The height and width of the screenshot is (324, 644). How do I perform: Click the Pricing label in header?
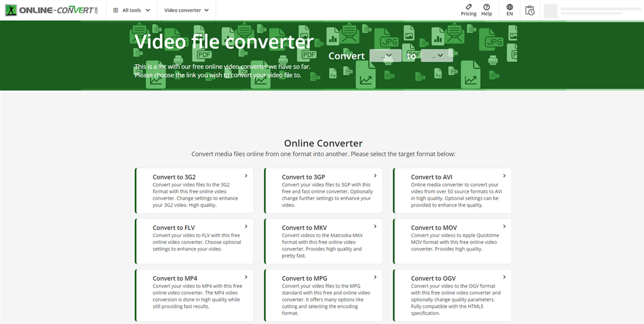click(x=469, y=14)
